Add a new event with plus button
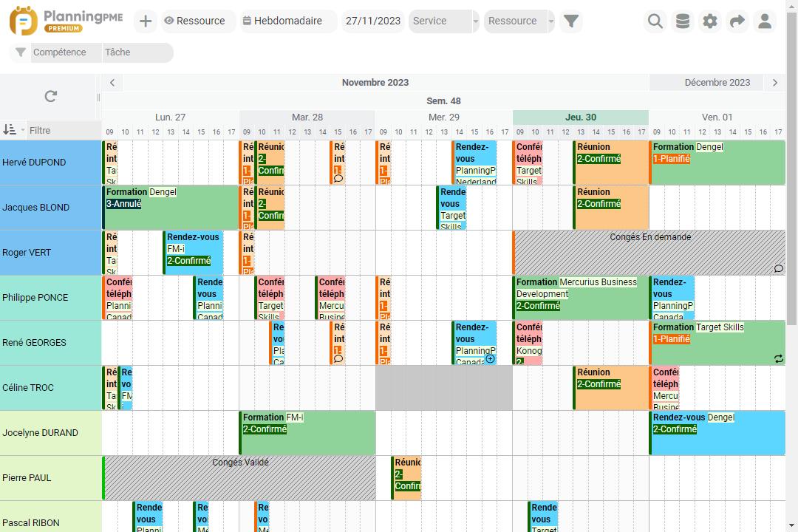The height and width of the screenshot is (532, 798). click(x=146, y=21)
